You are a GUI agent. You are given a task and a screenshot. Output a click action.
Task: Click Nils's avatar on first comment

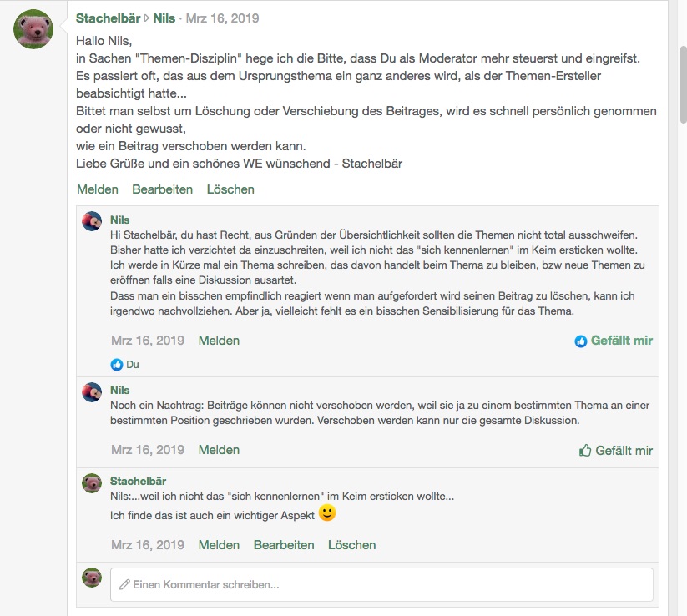point(92,221)
